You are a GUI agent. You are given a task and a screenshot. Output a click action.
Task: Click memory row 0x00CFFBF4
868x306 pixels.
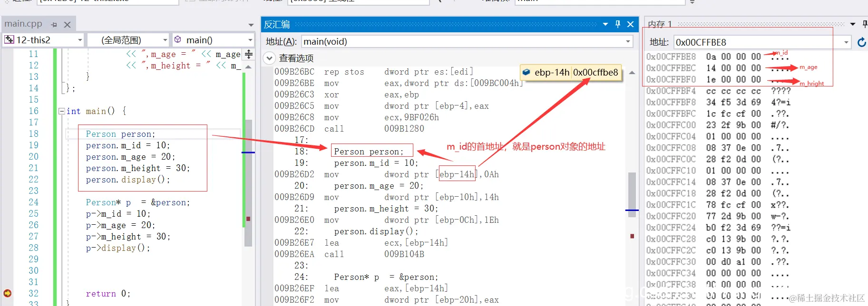tap(718, 91)
